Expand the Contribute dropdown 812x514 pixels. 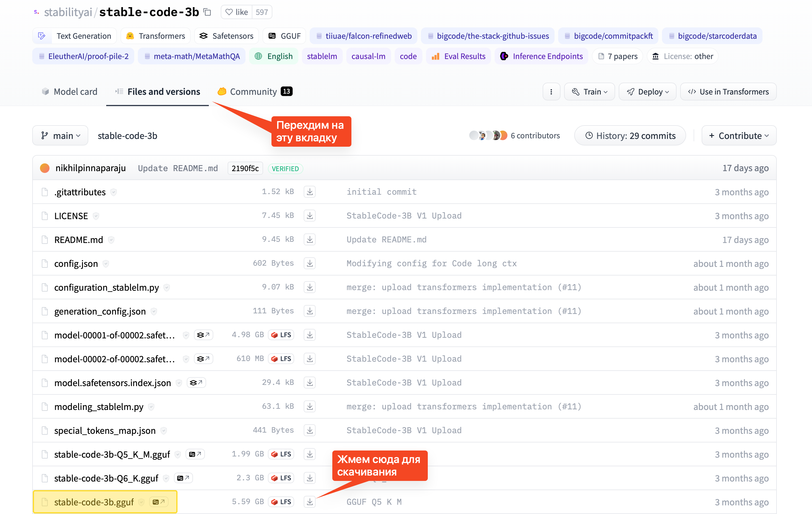739,135
